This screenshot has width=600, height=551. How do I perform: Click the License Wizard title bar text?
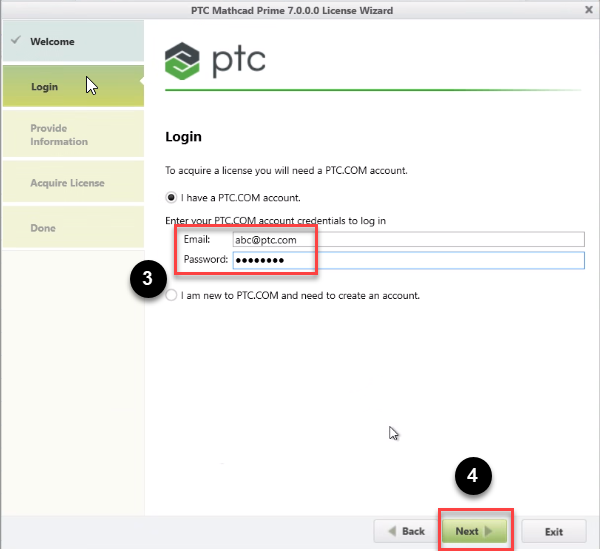pos(292,10)
